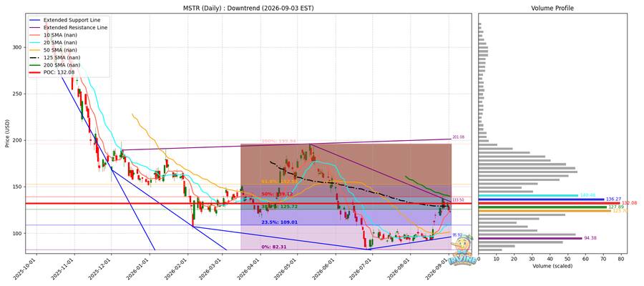Click the 100 price axis tick label
The image size is (644, 286).
pos(19,233)
